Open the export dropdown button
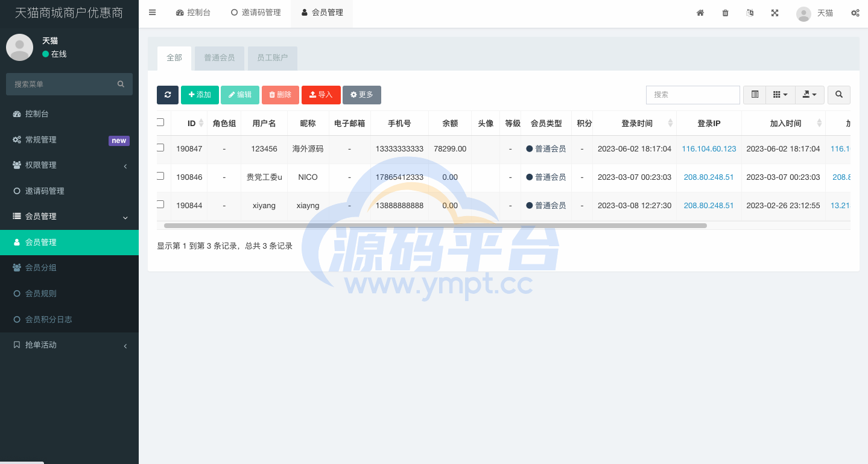 click(810, 95)
